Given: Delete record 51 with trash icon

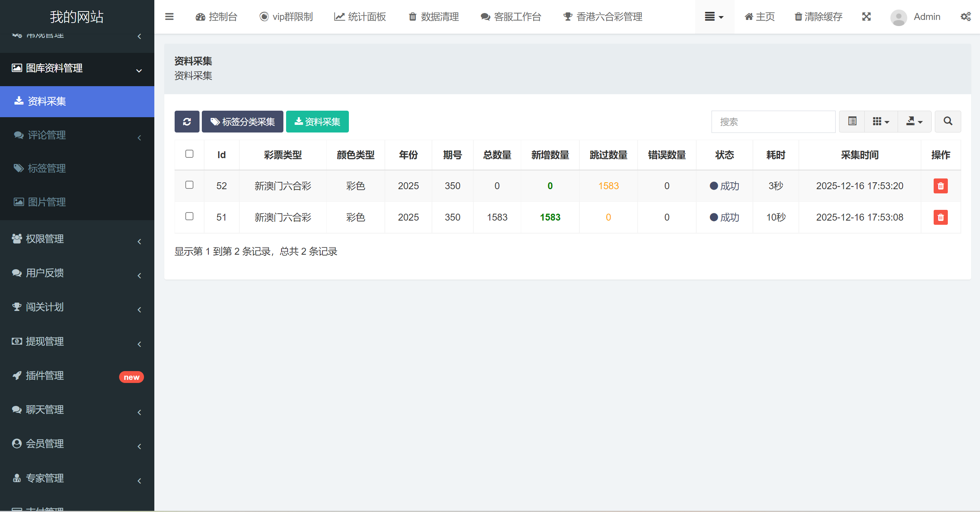Looking at the screenshot, I should point(940,218).
